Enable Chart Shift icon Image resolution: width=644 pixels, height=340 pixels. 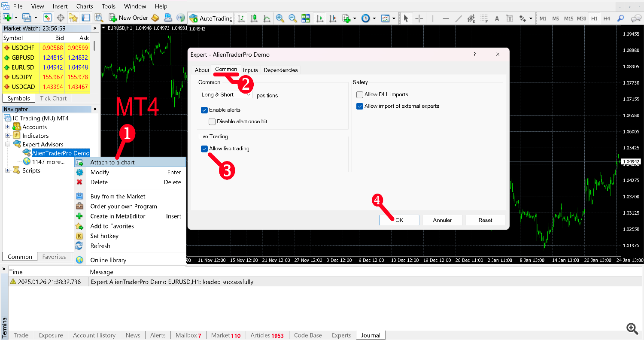[333, 18]
